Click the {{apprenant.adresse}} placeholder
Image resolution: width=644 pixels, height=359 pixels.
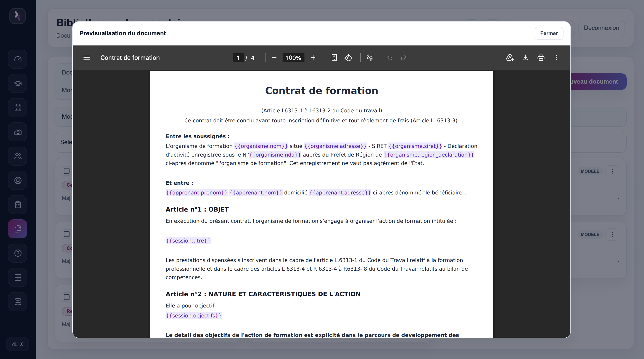pos(340,193)
